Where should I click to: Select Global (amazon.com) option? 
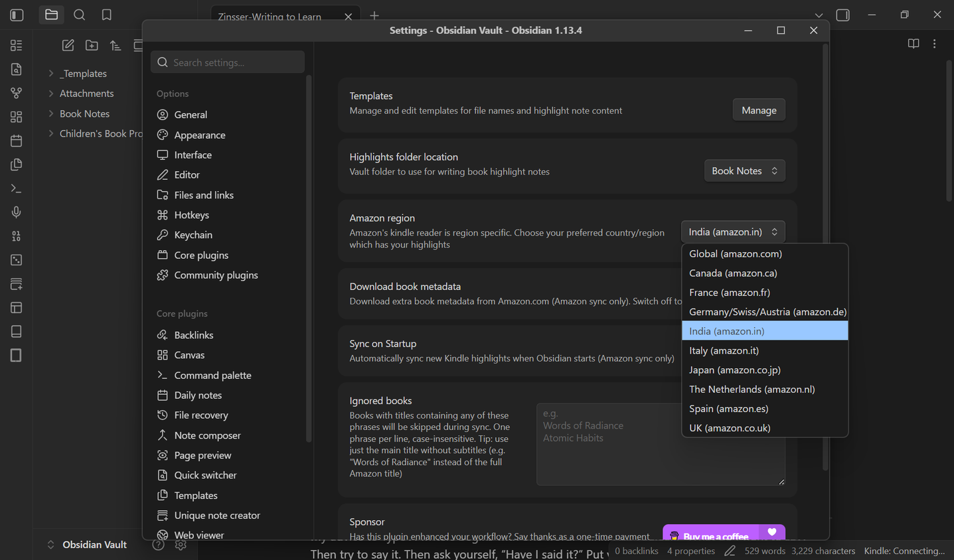pos(765,253)
